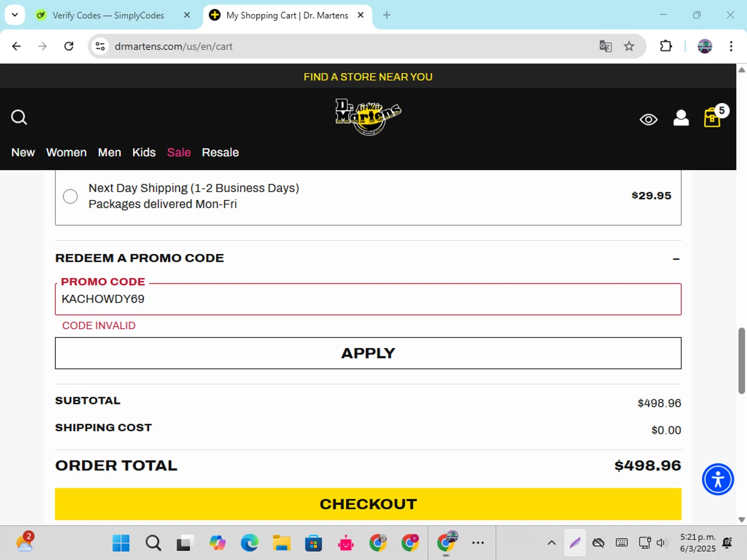The width and height of the screenshot is (747, 560).
Task: Open Microsoft Edge from the taskbar
Action: pos(249,543)
